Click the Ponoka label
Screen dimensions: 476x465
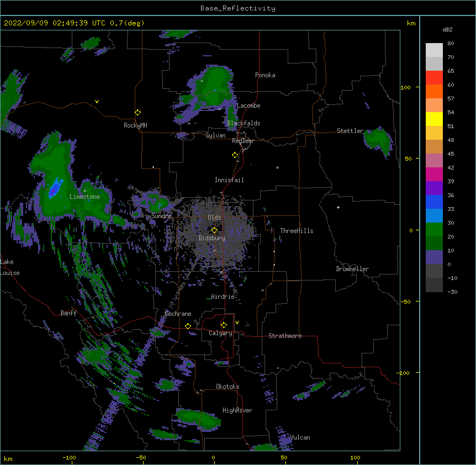click(x=265, y=75)
